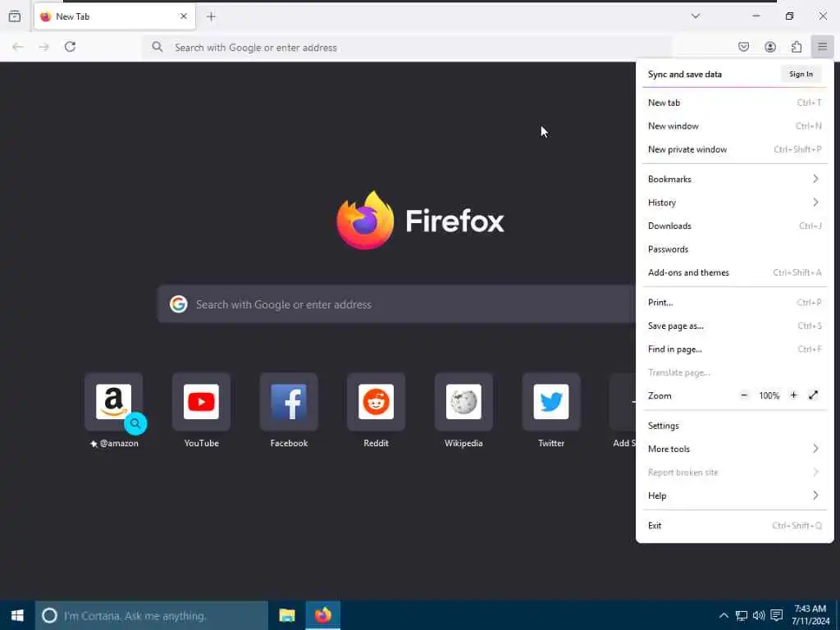Toggle full screen mode icon
The height and width of the screenshot is (630, 840).
813,395
